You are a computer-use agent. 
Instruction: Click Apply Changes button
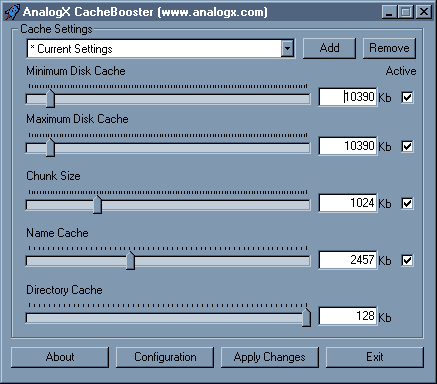(x=270, y=357)
